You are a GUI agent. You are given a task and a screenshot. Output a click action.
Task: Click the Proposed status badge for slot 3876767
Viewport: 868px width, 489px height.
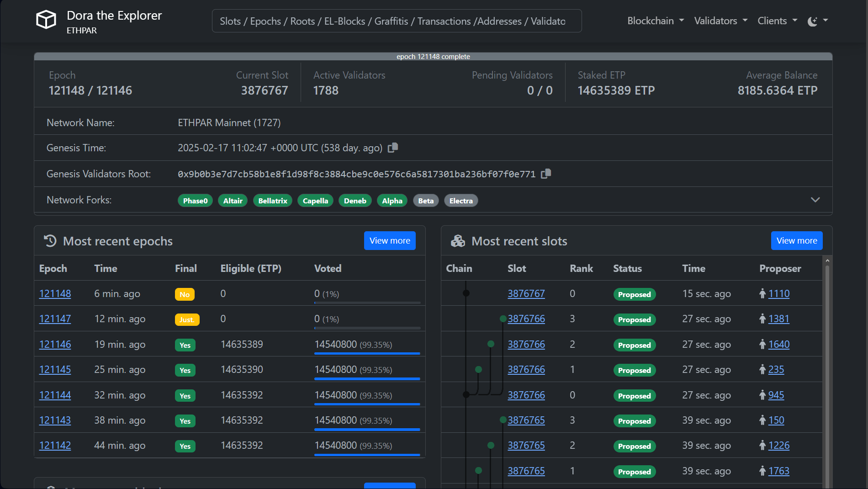click(634, 294)
